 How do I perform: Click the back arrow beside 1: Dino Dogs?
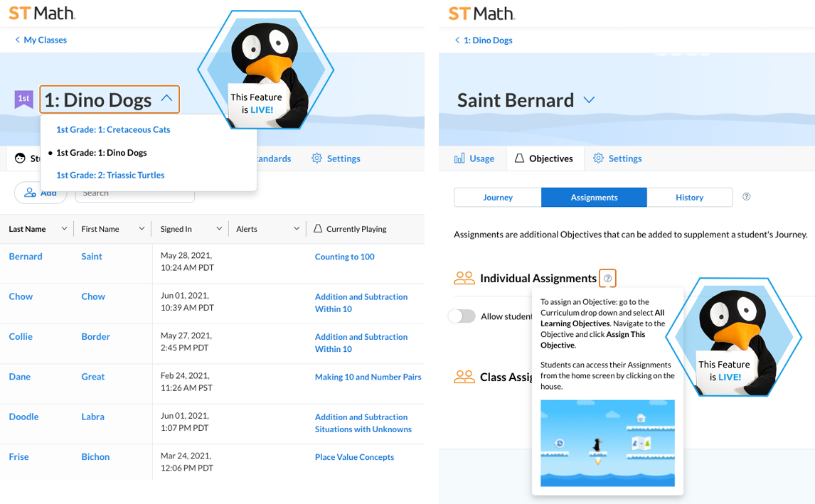pyautogui.click(x=457, y=40)
